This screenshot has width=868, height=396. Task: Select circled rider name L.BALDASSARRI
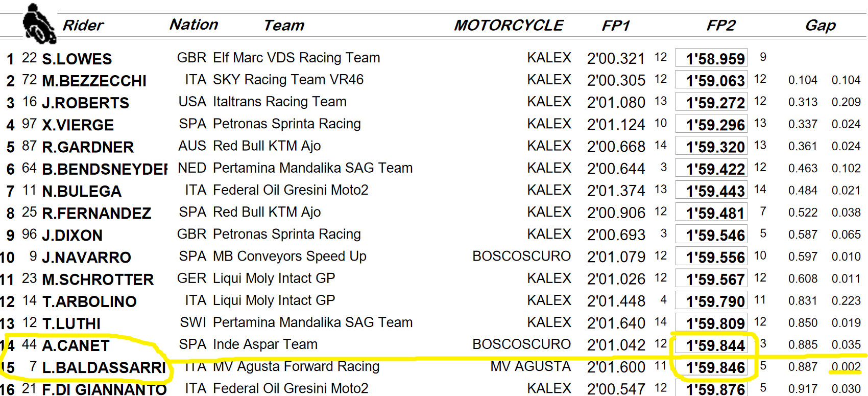(x=104, y=367)
